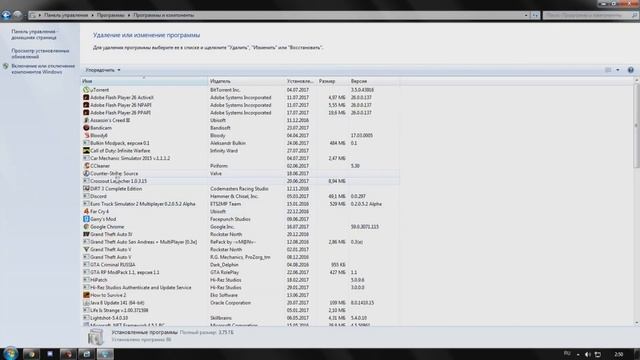Click the change view icon in toolbar
640x360 pixels.
coord(608,70)
